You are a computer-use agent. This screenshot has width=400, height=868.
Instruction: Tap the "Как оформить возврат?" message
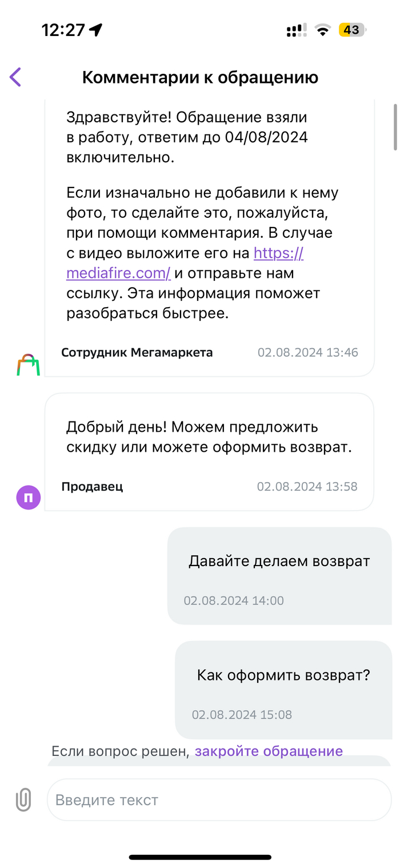click(x=283, y=689)
